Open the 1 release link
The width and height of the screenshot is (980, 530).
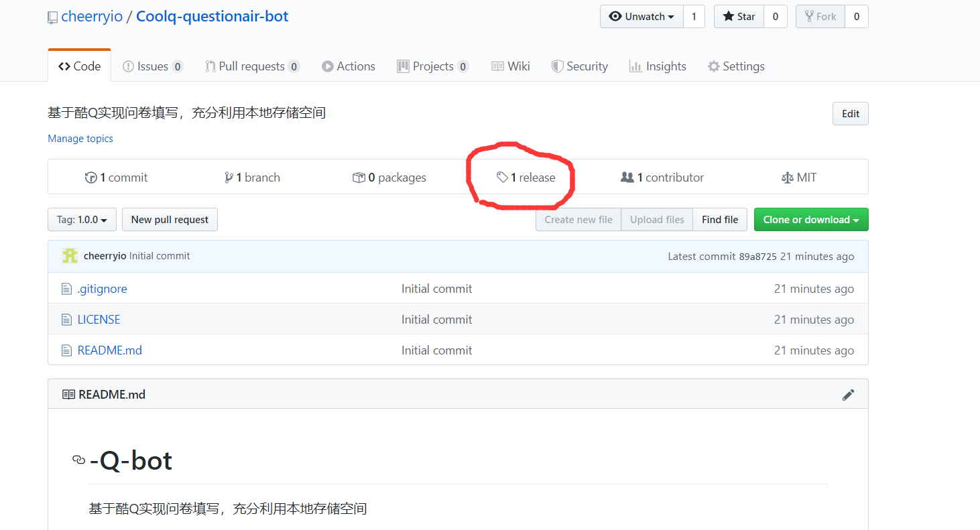(x=526, y=178)
